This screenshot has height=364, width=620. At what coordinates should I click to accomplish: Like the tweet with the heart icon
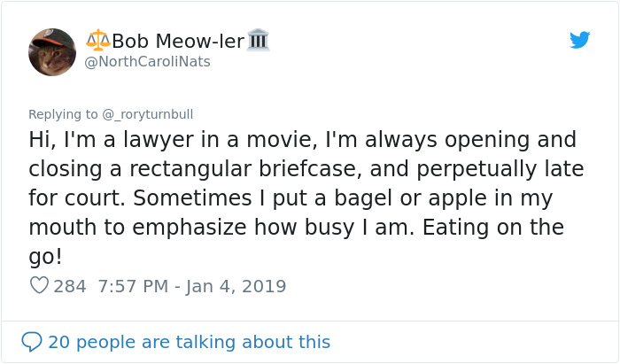(x=39, y=286)
